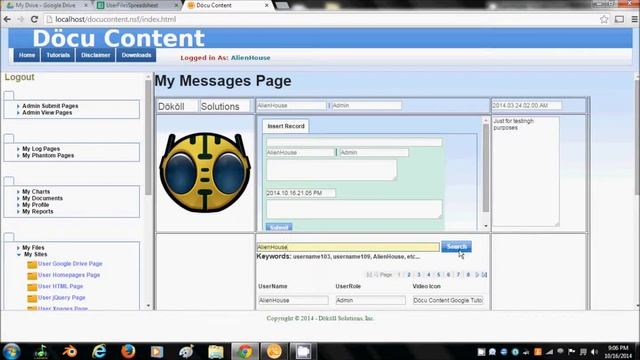Open the Action Center flag icon in the tray

pyautogui.click(x=571, y=352)
